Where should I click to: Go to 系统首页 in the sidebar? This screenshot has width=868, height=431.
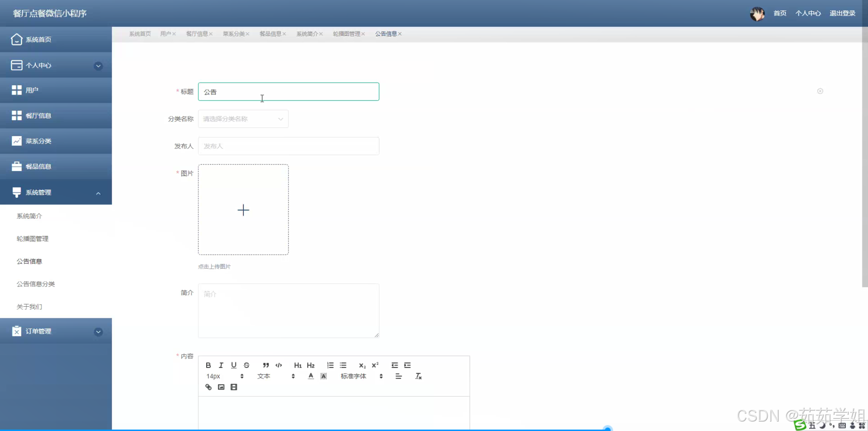pyautogui.click(x=56, y=40)
